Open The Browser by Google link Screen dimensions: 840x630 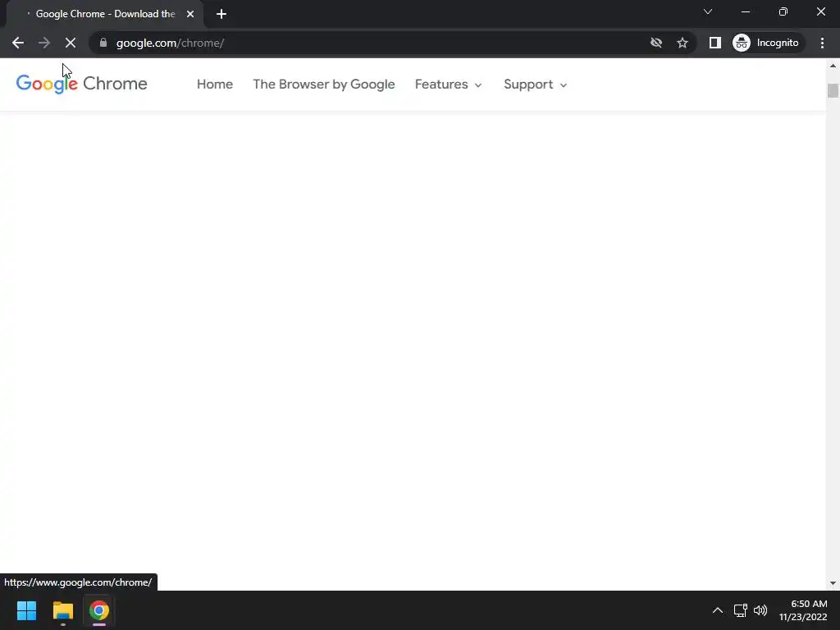pyautogui.click(x=323, y=84)
